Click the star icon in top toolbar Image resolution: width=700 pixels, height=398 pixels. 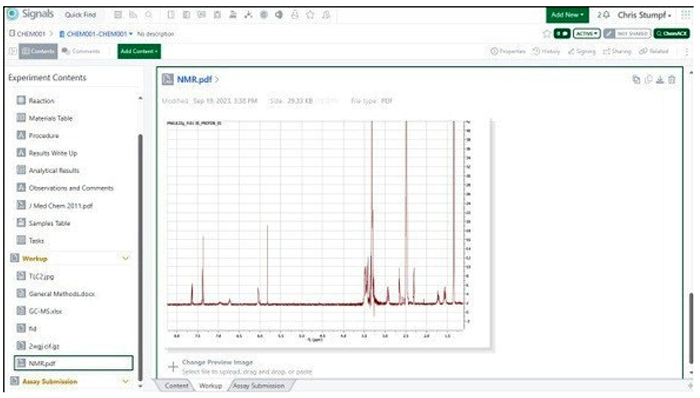click(x=310, y=15)
